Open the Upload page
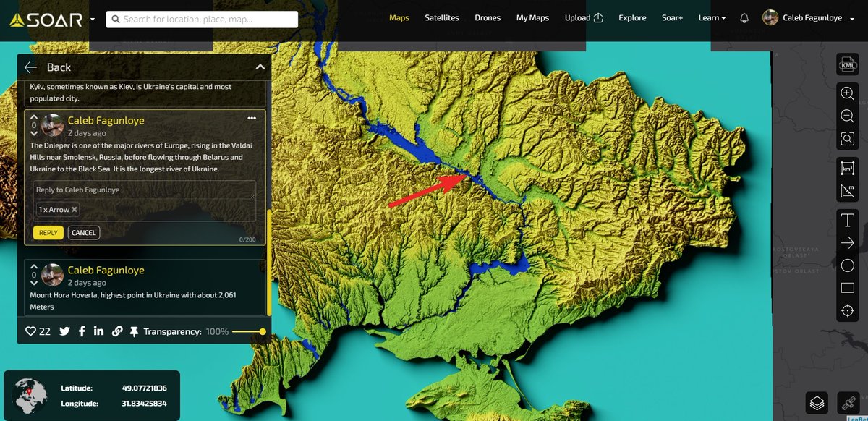868x421 pixels. coord(584,18)
